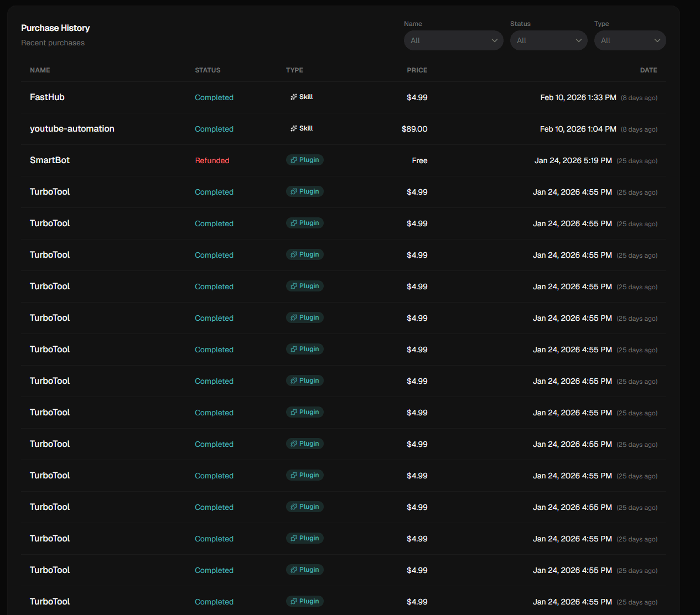Open the Status filter dropdown

548,40
